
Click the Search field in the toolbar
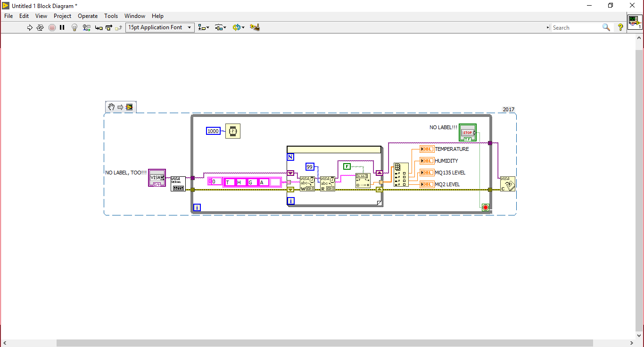click(x=576, y=28)
